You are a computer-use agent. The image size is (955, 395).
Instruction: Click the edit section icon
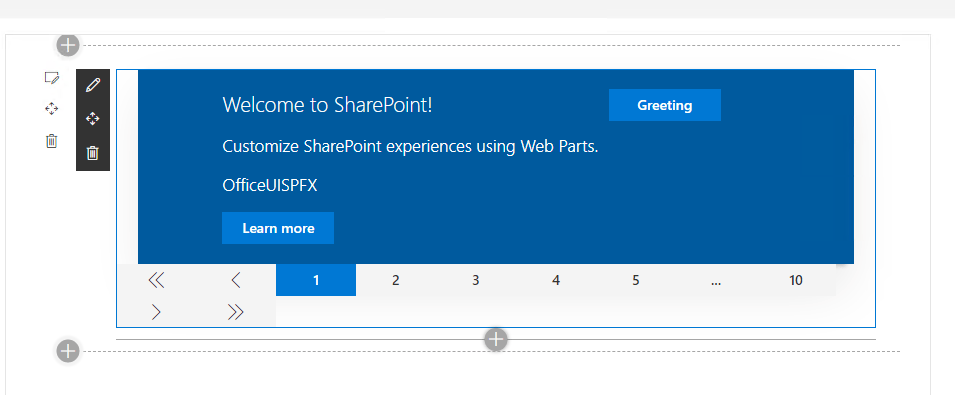[x=52, y=78]
